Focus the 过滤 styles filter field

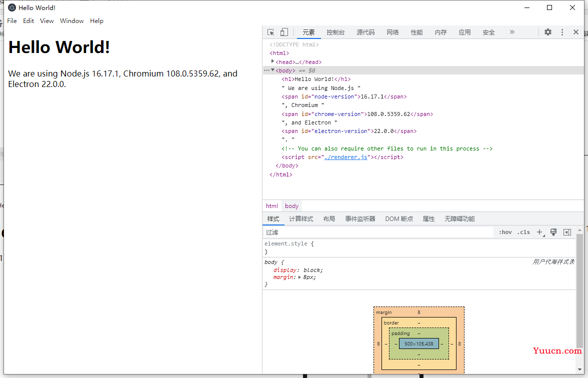point(379,232)
